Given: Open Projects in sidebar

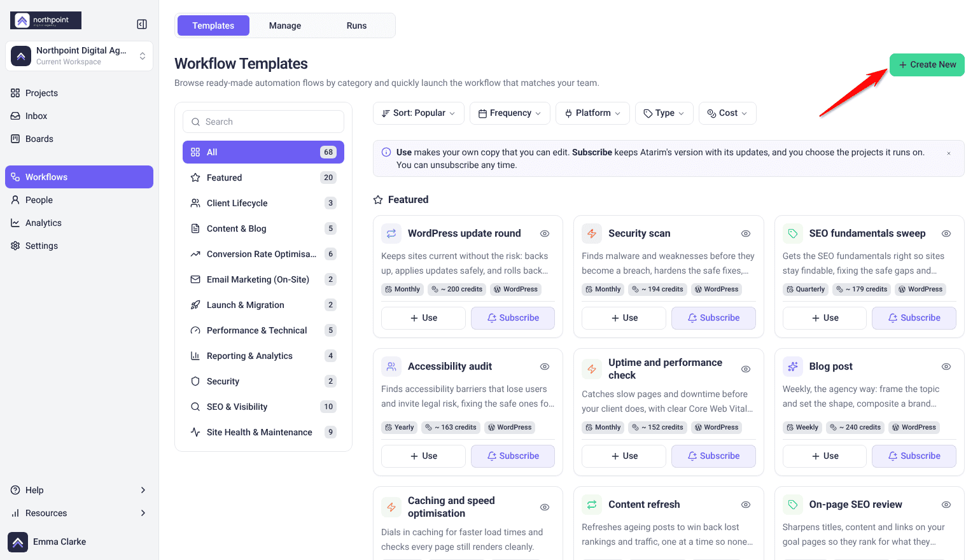Looking at the screenshot, I should tap(79, 93).
